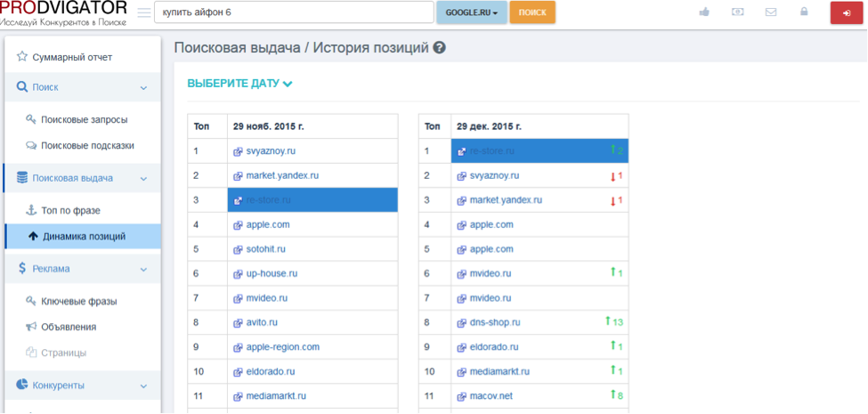Viewport: 868px width, 414px height.
Task: Expand the Конкуренты sidebar section
Action: 83,386
